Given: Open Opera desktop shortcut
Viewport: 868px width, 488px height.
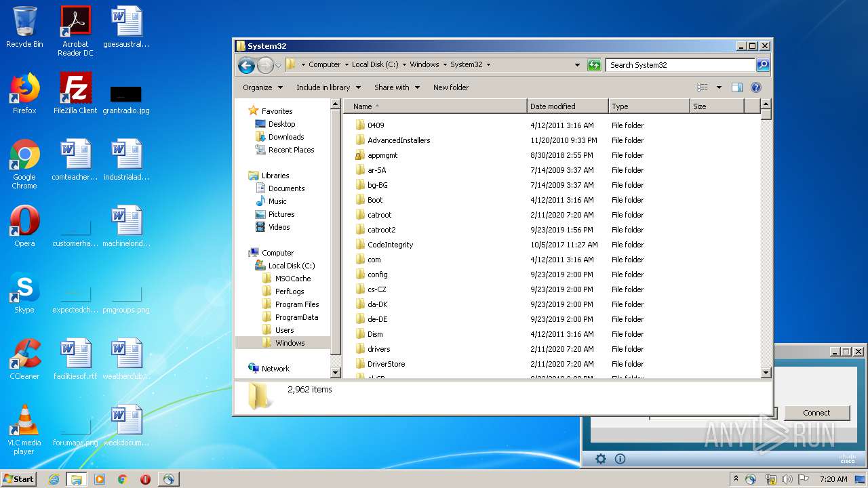Looking at the screenshot, I should tap(24, 226).
